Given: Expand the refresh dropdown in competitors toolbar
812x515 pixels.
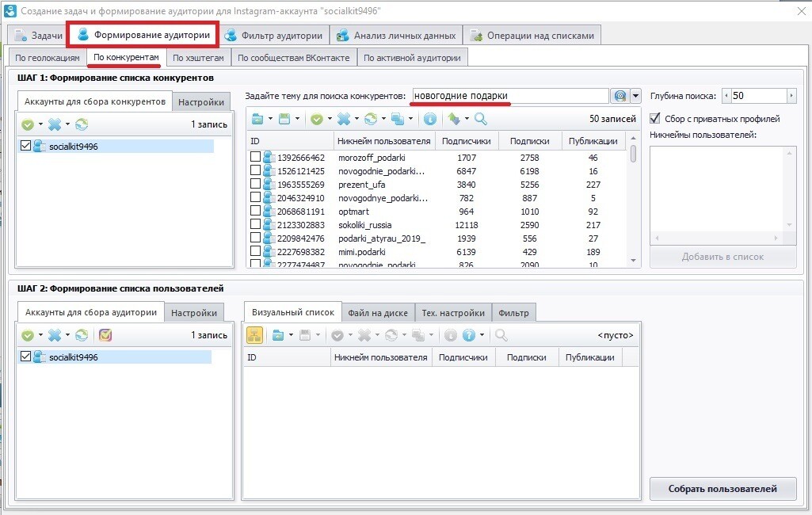Looking at the screenshot, I should click(x=383, y=119).
